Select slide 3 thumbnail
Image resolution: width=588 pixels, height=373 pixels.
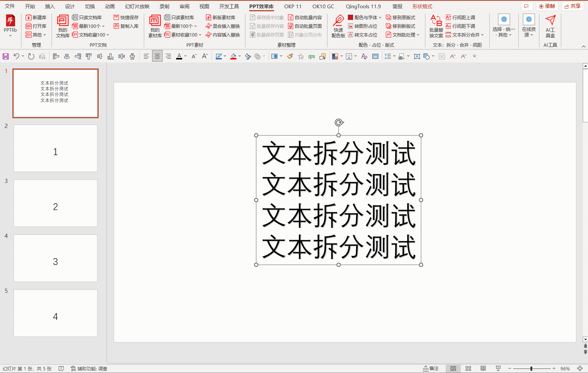pyautogui.click(x=55, y=203)
